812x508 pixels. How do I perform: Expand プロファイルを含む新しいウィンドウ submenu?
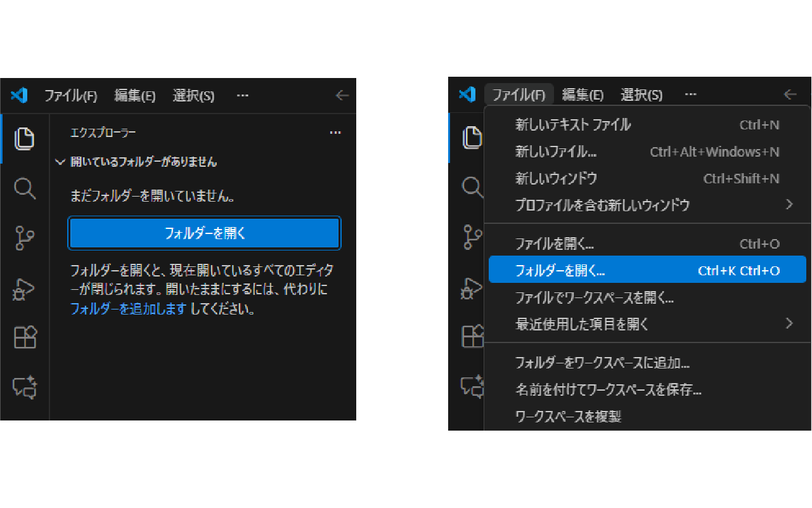point(647,205)
